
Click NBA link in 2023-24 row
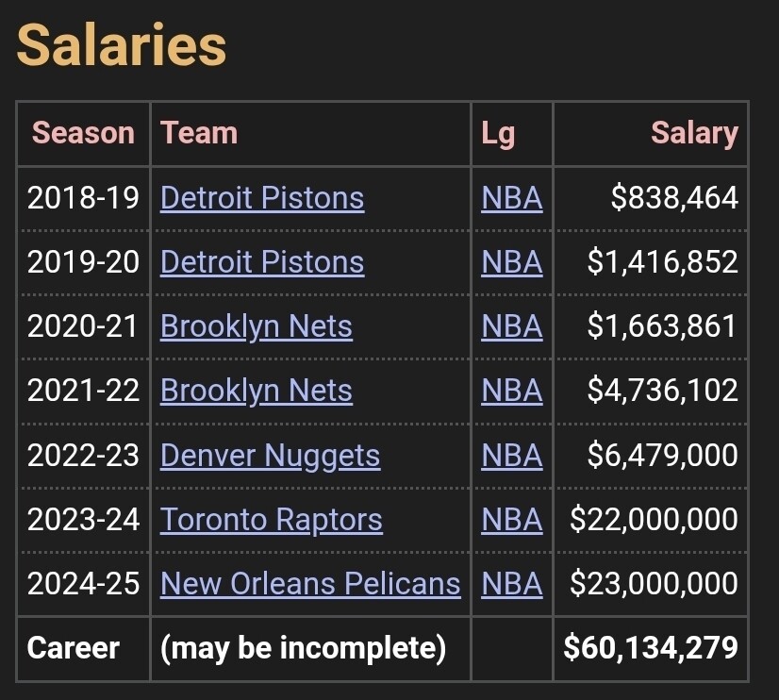(511, 520)
